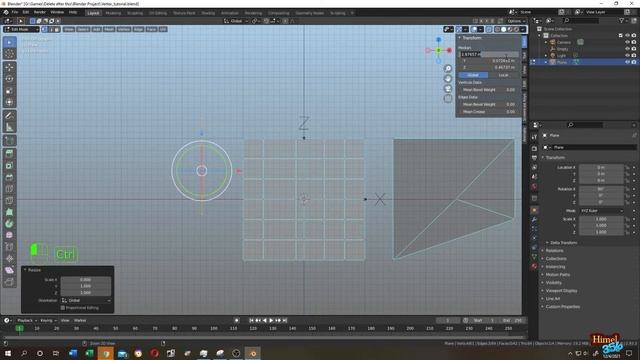The width and height of the screenshot is (640, 360).
Task: Click the Scale X field in Resize panel
Action: [86, 280]
